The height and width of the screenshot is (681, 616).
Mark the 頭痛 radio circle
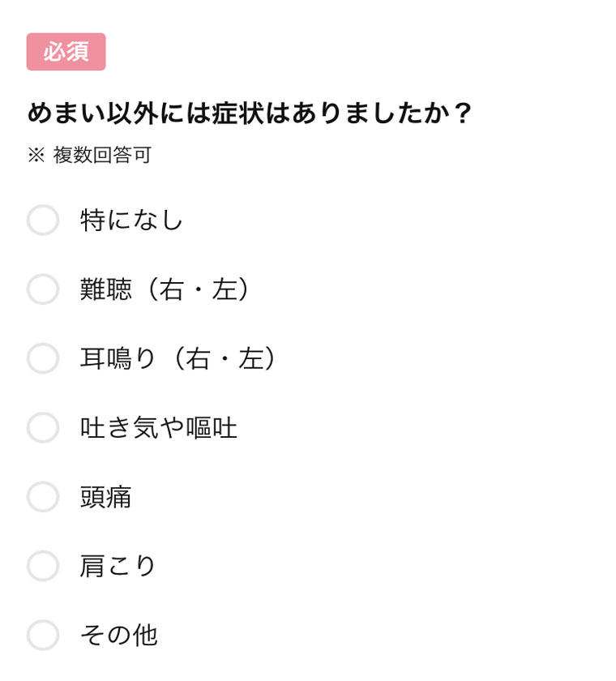[x=42, y=496]
